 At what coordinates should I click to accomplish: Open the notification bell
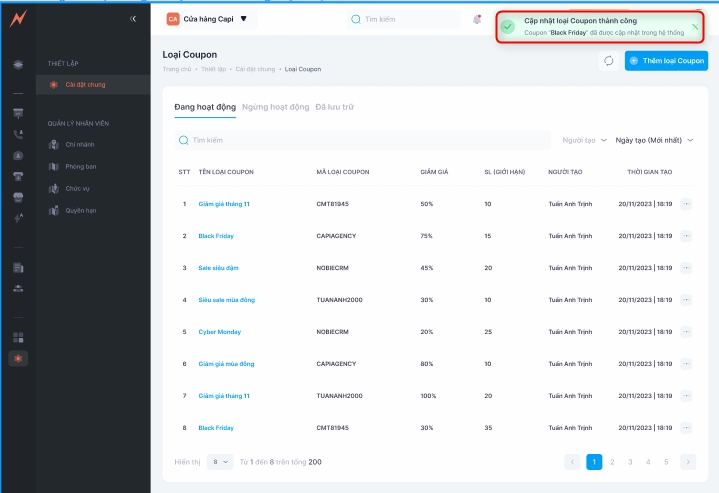click(x=477, y=19)
